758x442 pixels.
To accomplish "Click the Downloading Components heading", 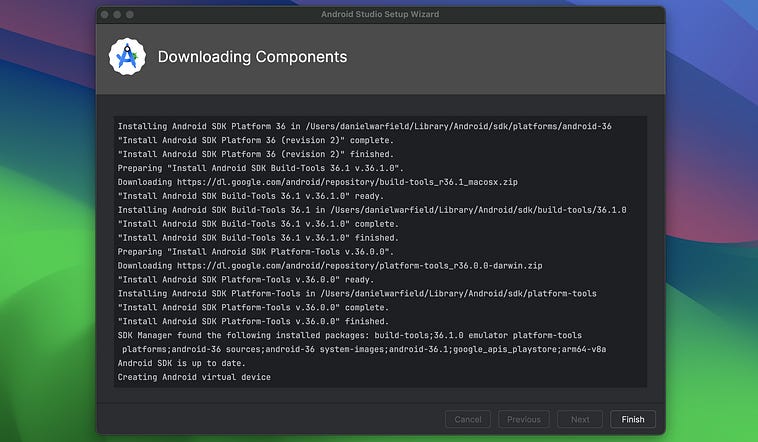I will 252,57.
